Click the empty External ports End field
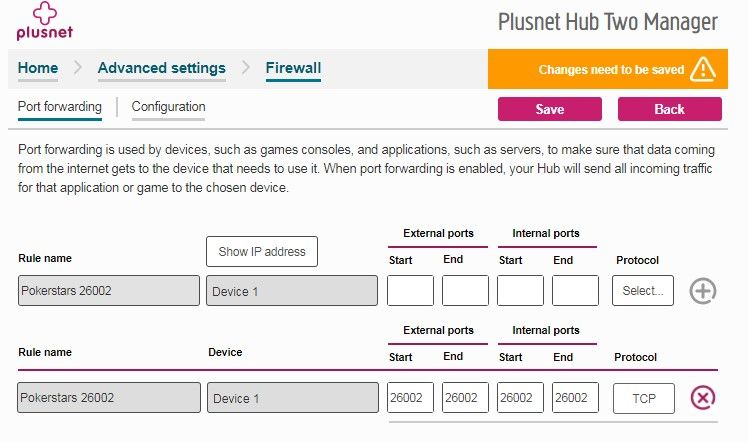Viewport: 748px width, 442px height. 465,291
